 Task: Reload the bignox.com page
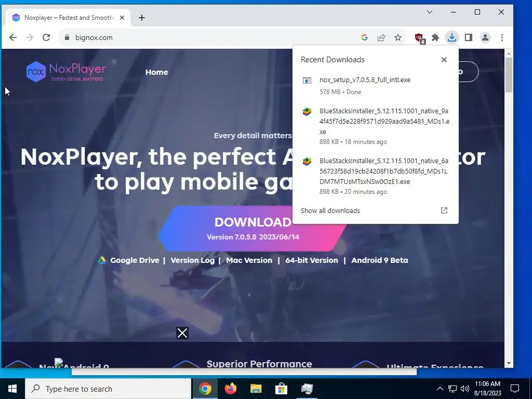pyautogui.click(x=46, y=37)
